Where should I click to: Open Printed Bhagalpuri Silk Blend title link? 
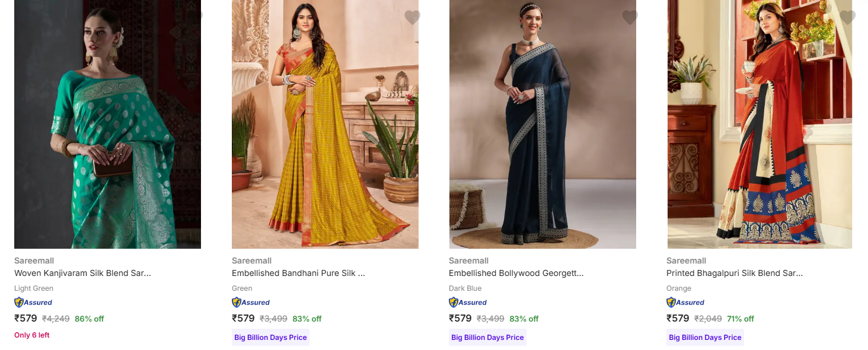click(735, 274)
